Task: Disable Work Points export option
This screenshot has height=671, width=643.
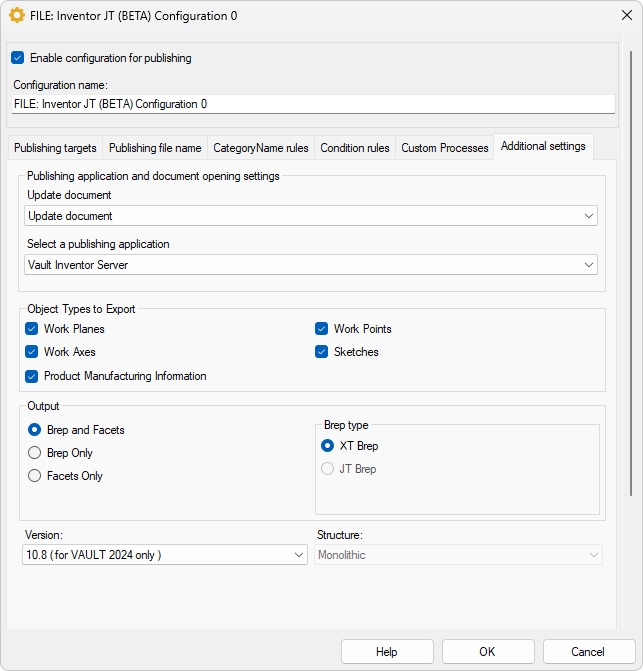Action: pyautogui.click(x=322, y=329)
